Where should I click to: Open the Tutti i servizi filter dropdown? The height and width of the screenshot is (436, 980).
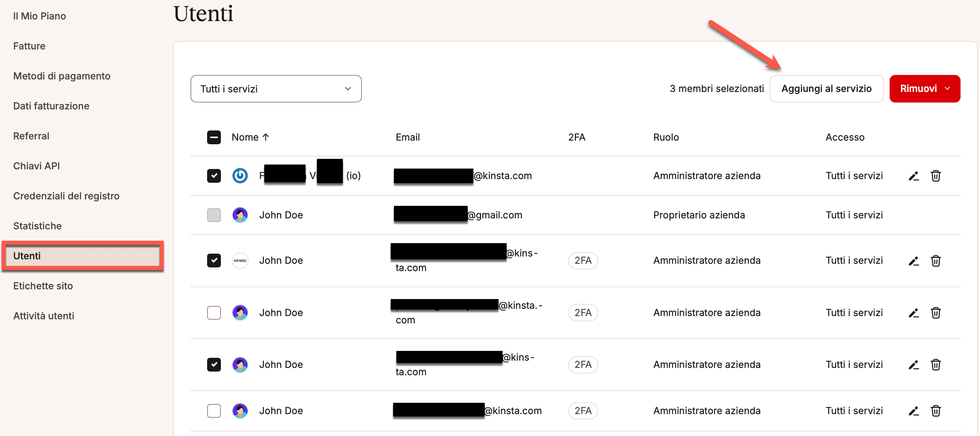point(276,89)
